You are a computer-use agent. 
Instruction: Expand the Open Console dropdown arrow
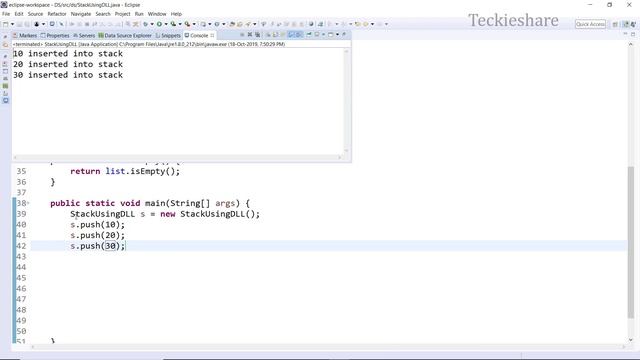click(338, 35)
